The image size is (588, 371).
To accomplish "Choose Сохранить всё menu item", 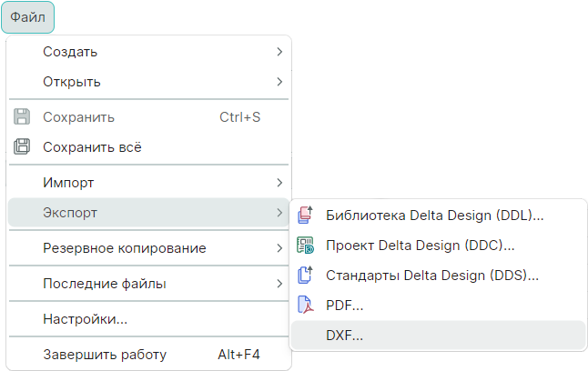I will point(92,146).
